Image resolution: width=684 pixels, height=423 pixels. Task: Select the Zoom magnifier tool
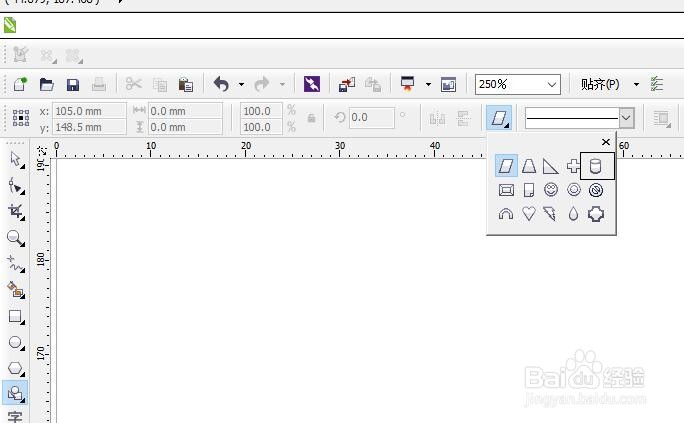16,238
